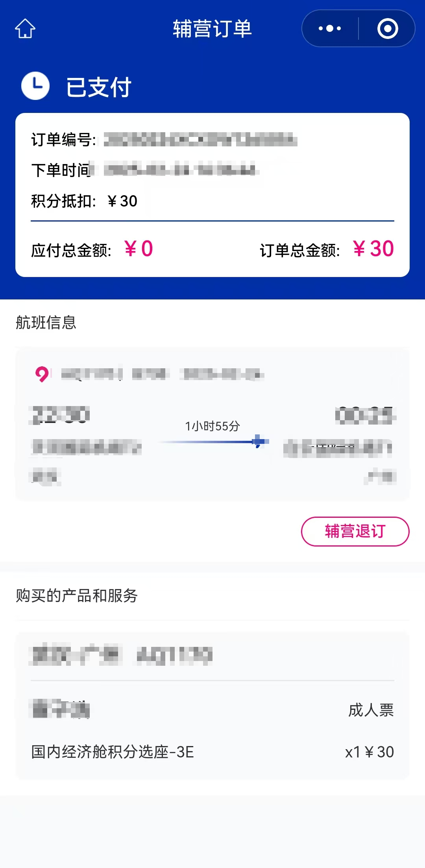Click the 辅营退订 refund button
The image size is (425, 868).
355,531
